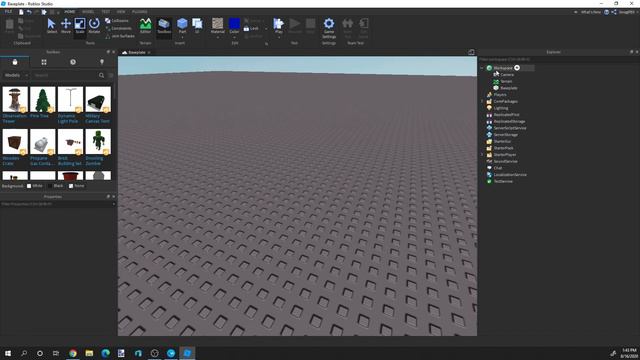Click the Toolbox search magnifier icon

point(101,75)
